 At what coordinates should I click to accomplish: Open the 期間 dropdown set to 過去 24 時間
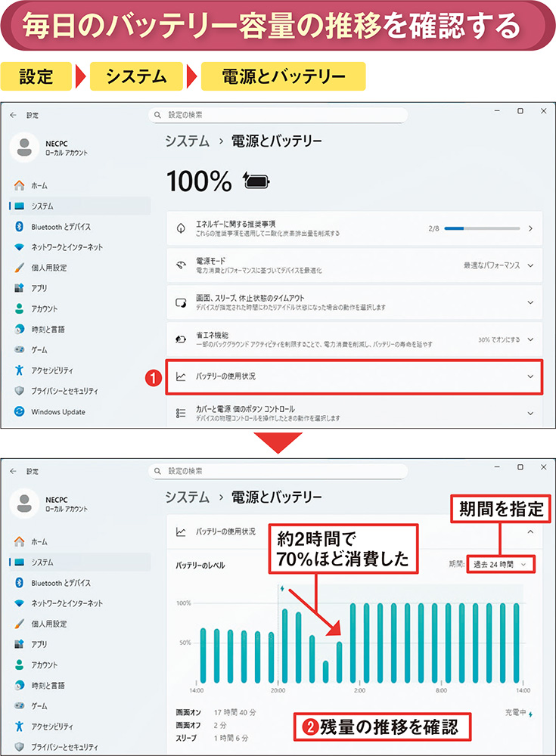(501, 564)
